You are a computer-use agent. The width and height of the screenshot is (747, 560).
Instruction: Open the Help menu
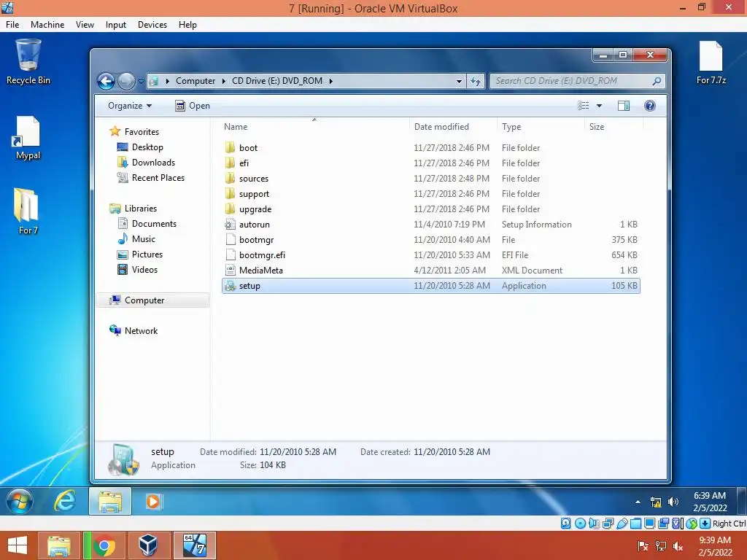tap(187, 25)
